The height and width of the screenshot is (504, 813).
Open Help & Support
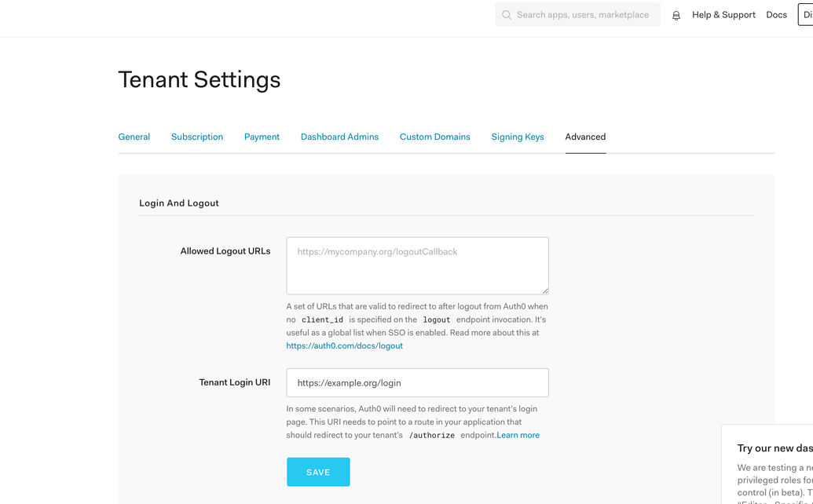tap(723, 15)
